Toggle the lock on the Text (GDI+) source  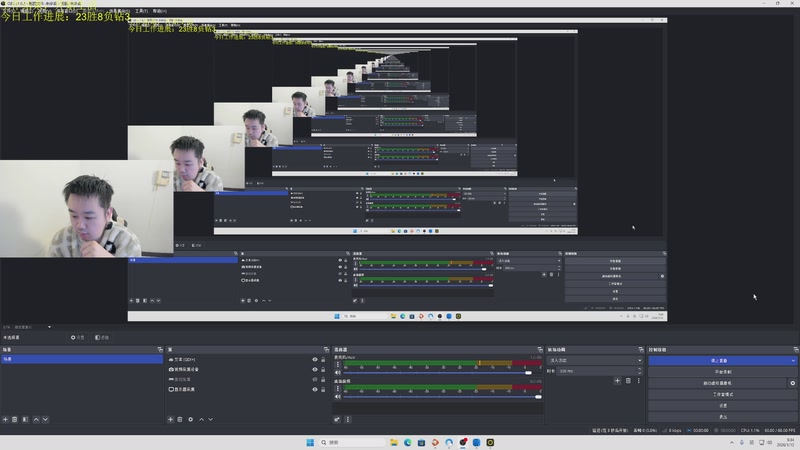[323, 359]
